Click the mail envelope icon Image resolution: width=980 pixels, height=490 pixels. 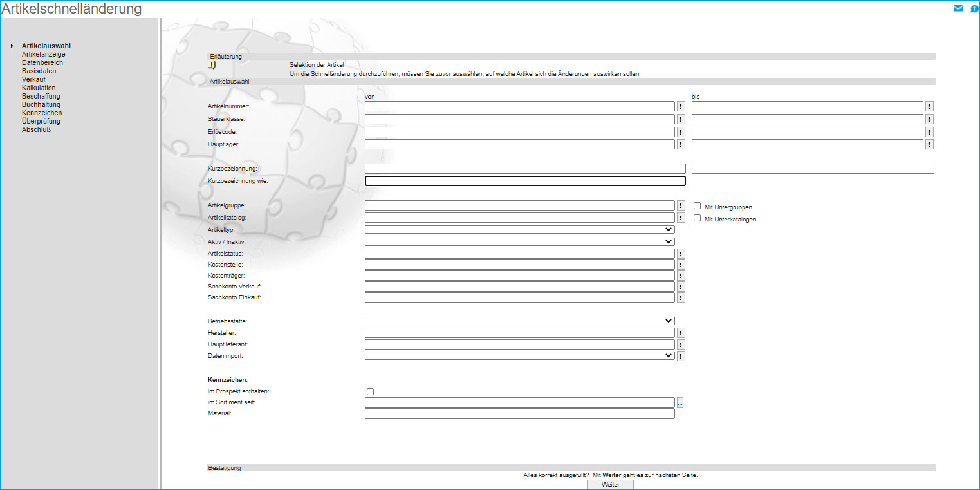(958, 8)
